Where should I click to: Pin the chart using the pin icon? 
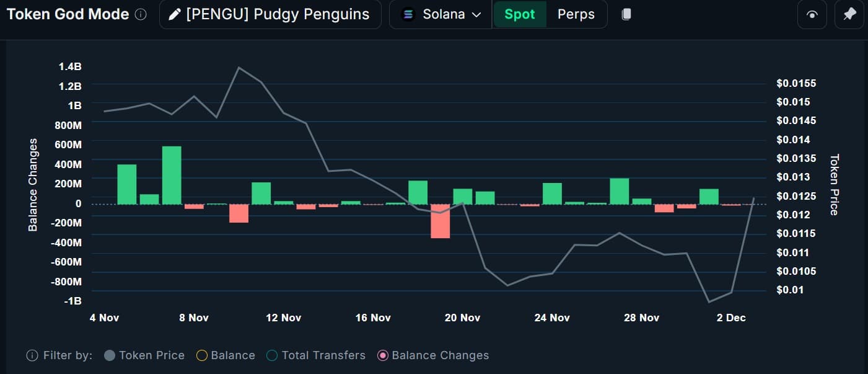pyautogui.click(x=849, y=14)
